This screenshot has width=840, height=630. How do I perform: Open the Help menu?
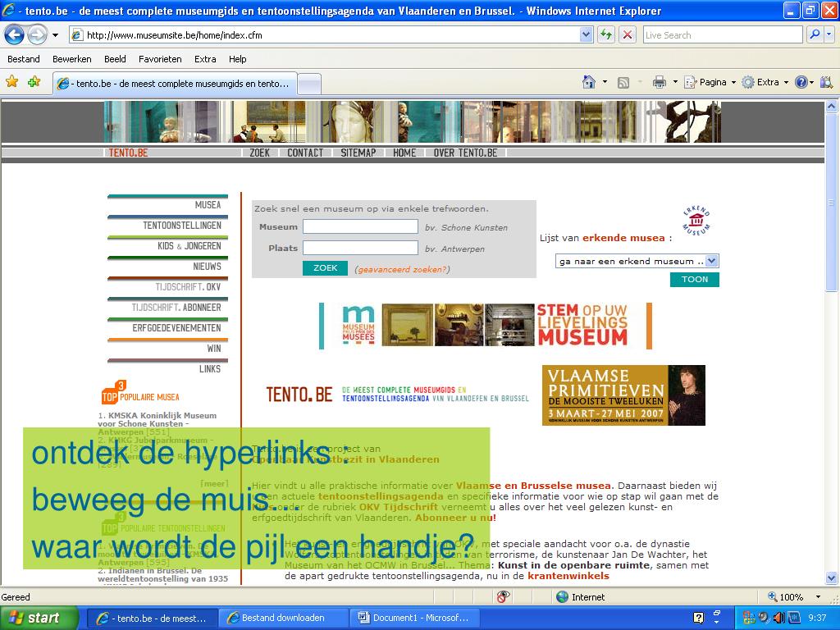click(x=237, y=59)
